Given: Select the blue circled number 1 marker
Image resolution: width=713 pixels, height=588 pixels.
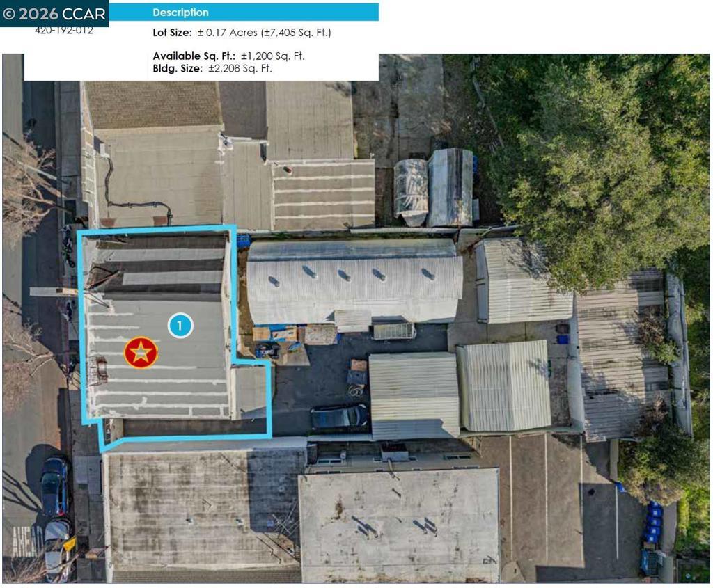Looking at the screenshot, I should [x=180, y=326].
